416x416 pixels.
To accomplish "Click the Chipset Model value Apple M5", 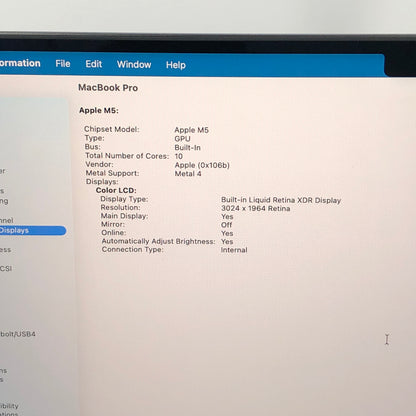I will tap(191, 130).
